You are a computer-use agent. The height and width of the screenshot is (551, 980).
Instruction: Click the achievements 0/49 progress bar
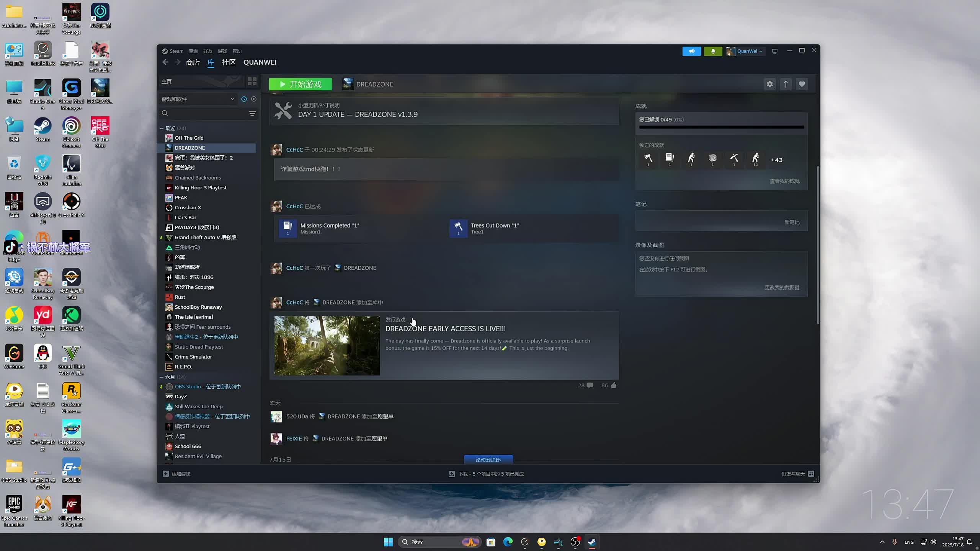click(721, 127)
